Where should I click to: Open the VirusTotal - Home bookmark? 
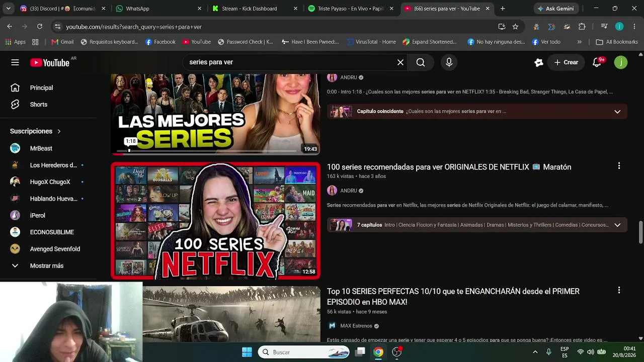371,42
